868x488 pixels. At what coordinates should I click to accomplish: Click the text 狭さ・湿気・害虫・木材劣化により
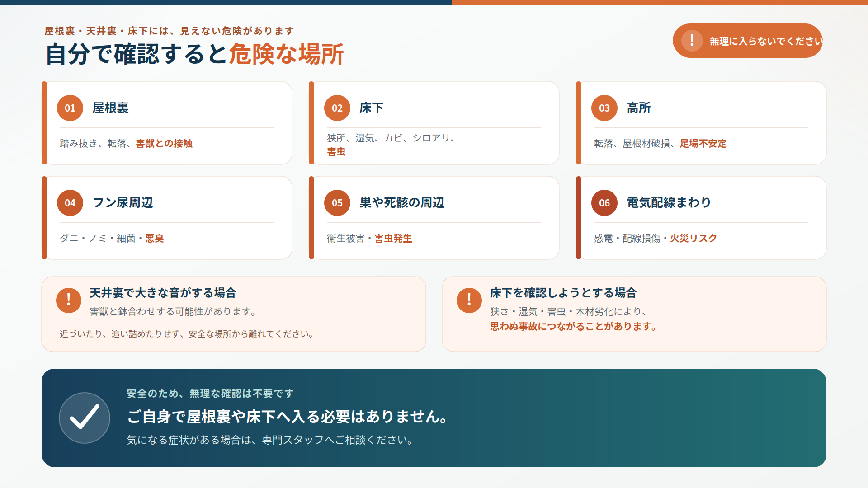pos(566,312)
